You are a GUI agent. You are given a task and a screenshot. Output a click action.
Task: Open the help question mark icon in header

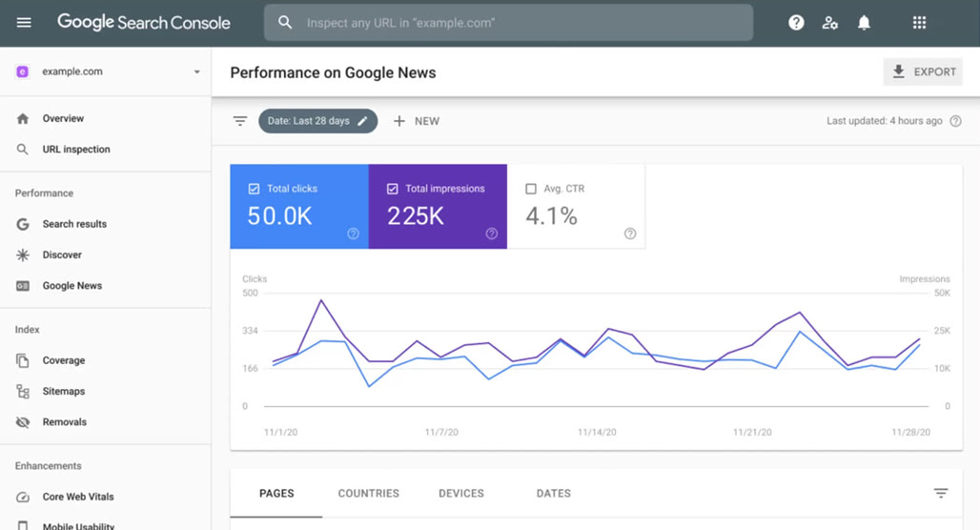pyautogui.click(x=796, y=23)
